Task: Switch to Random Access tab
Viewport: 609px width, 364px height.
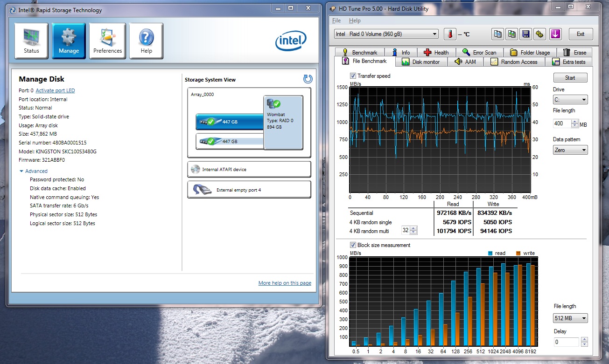Action: click(x=514, y=62)
